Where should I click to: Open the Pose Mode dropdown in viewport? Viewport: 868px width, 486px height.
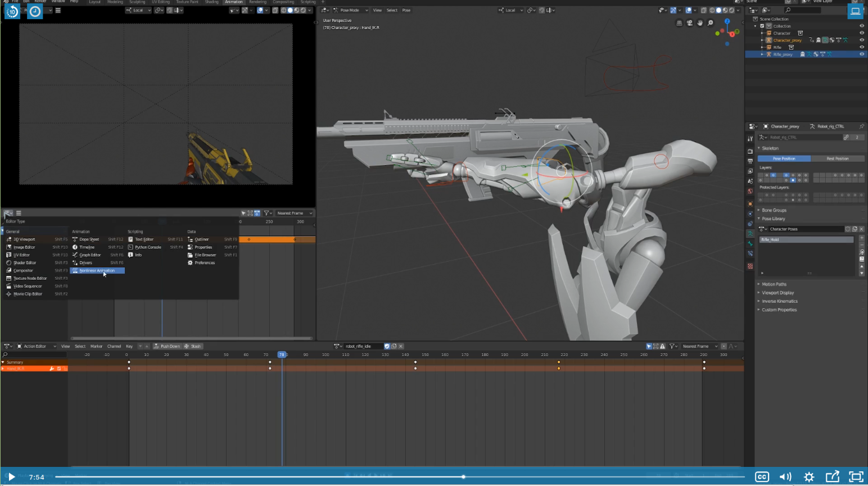tap(350, 10)
